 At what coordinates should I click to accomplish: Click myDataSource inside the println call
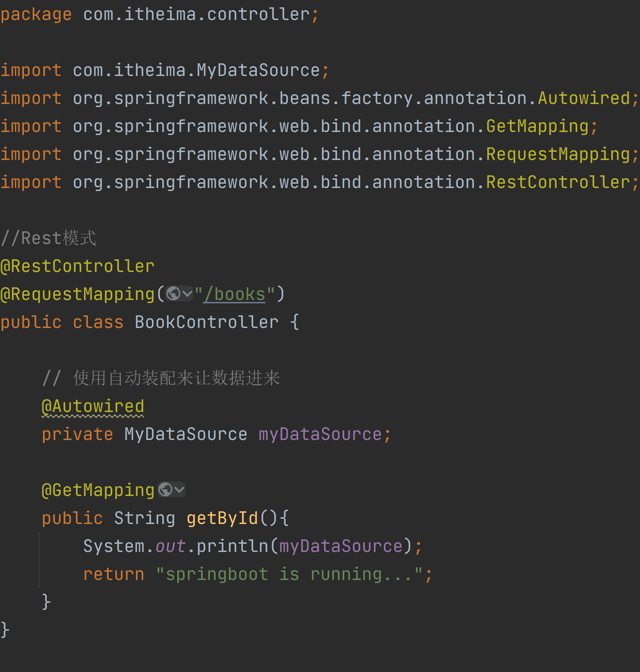341,546
